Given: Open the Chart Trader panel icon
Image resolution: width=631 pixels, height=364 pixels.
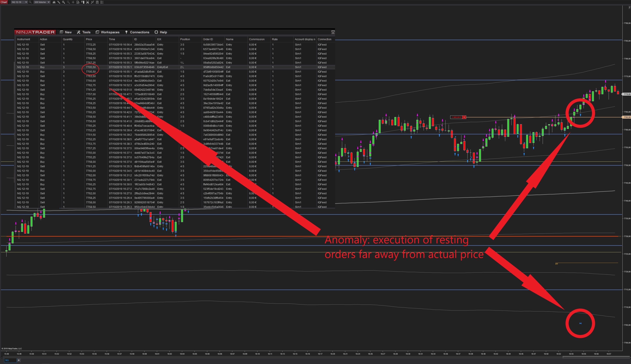Looking at the screenshot, I should 83,2.
